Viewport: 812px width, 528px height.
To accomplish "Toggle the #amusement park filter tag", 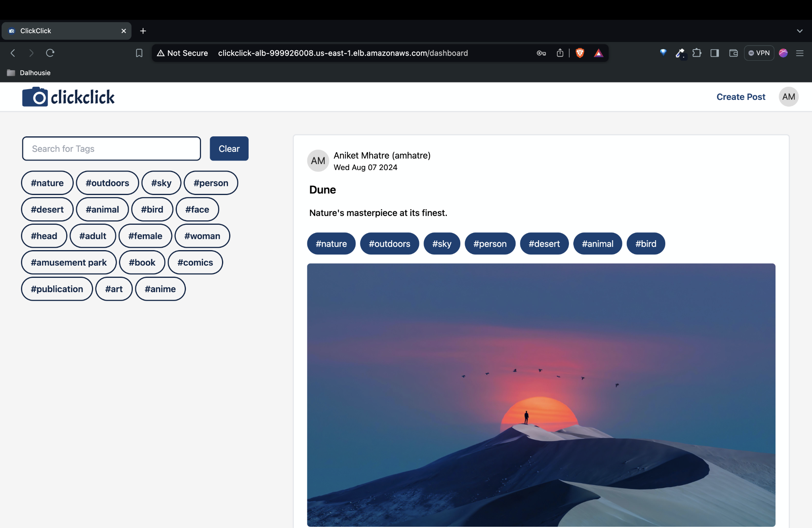I will pos(69,262).
